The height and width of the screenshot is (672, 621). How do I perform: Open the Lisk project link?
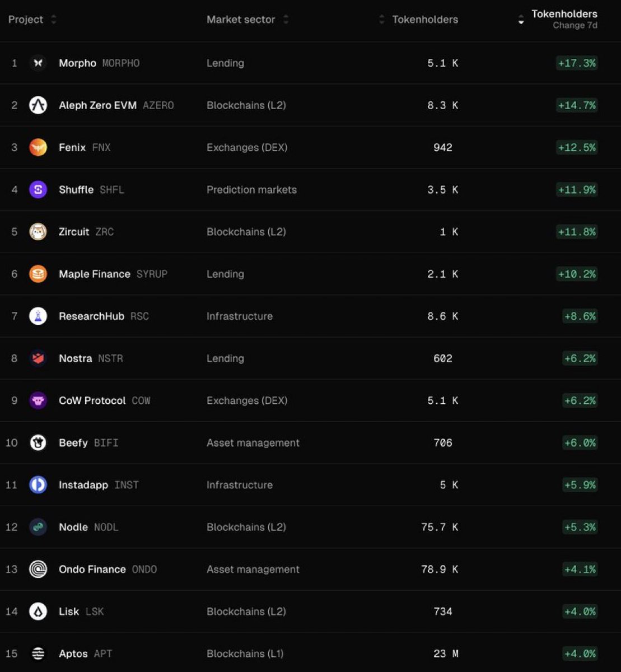[x=69, y=612]
